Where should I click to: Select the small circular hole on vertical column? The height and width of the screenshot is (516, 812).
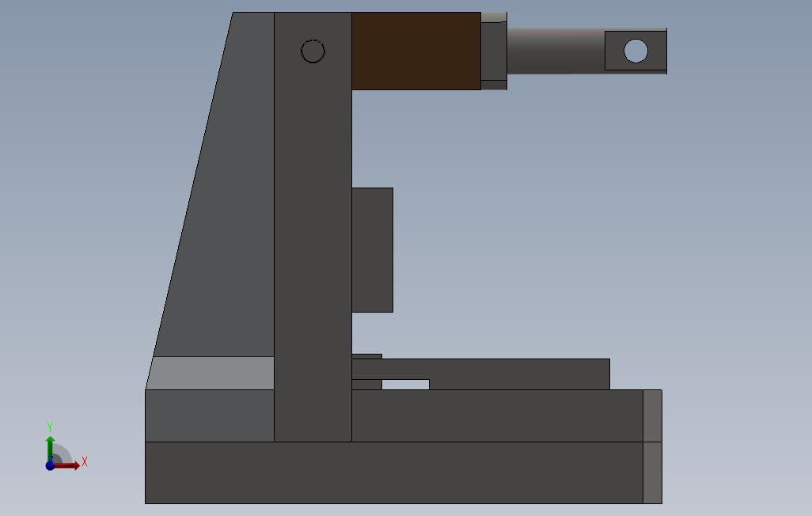coord(313,51)
